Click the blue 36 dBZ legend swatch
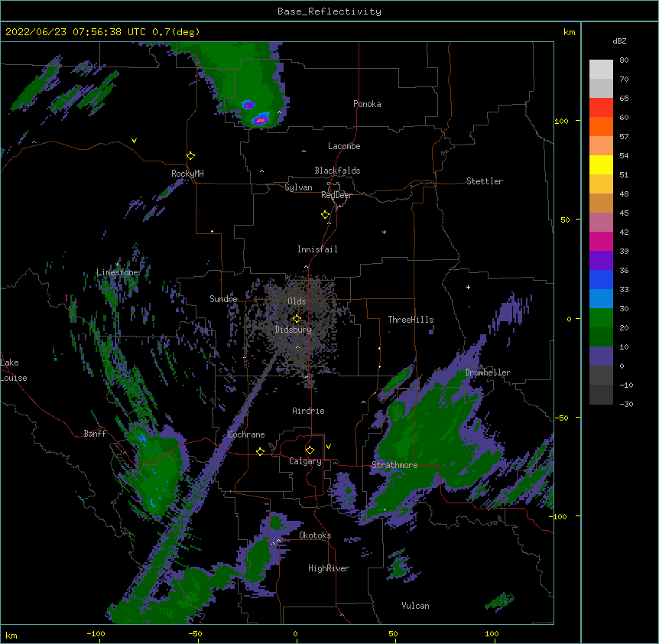Viewport: 659px width, 644px height. pos(601,279)
